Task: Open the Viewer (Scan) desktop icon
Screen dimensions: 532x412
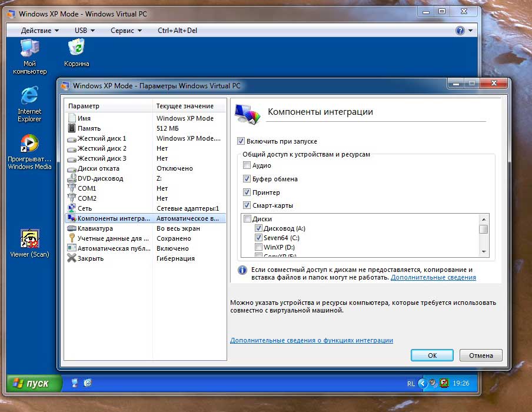Action: [29, 240]
